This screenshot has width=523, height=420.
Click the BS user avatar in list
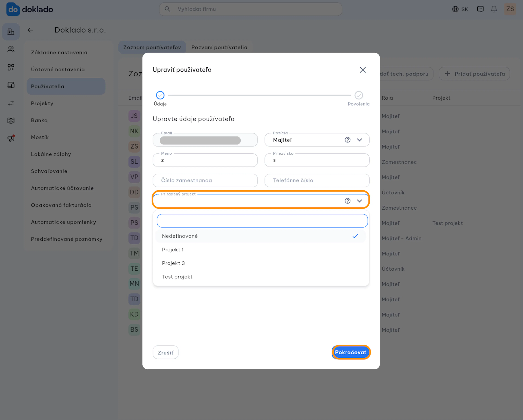pos(134,330)
